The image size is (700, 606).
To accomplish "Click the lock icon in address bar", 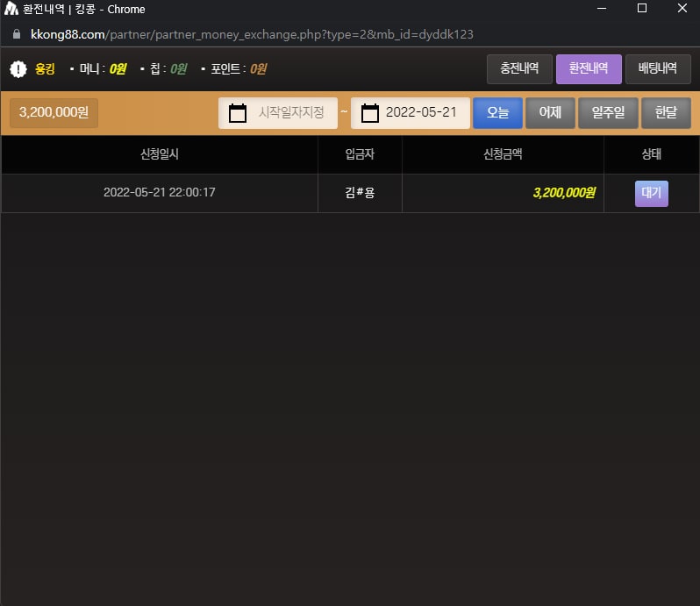I will pos(17,34).
